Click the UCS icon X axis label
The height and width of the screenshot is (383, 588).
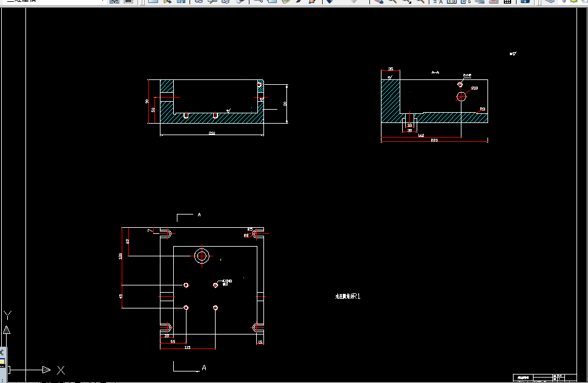click(x=61, y=370)
